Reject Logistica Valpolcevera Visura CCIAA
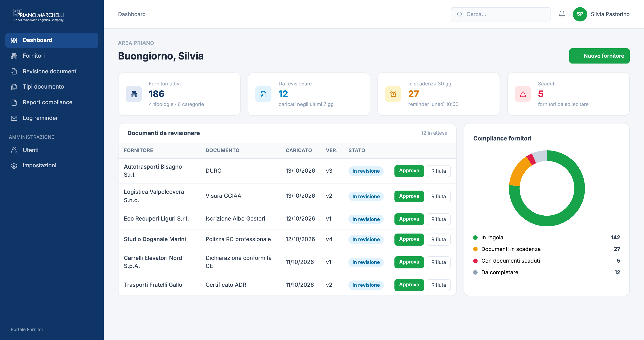The width and height of the screenshot is (644, 340). click(439, 196)
